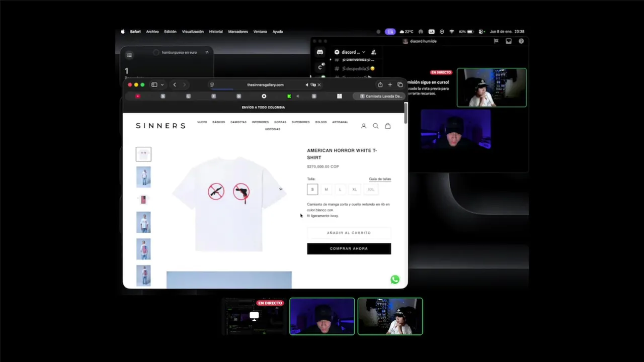Open #despedida channel in Discord
Screen dimensions: 644x362
tap(355, 68)
